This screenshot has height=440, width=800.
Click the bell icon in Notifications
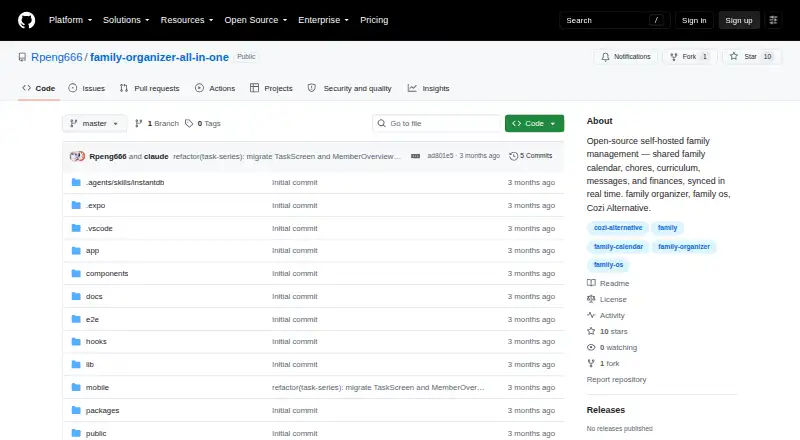tap(605, 57)
